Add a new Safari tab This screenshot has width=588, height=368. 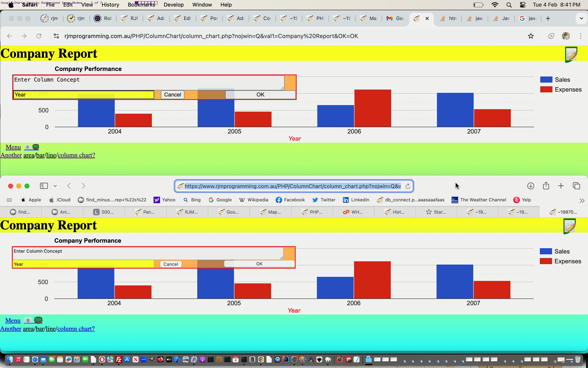[561, 186]
